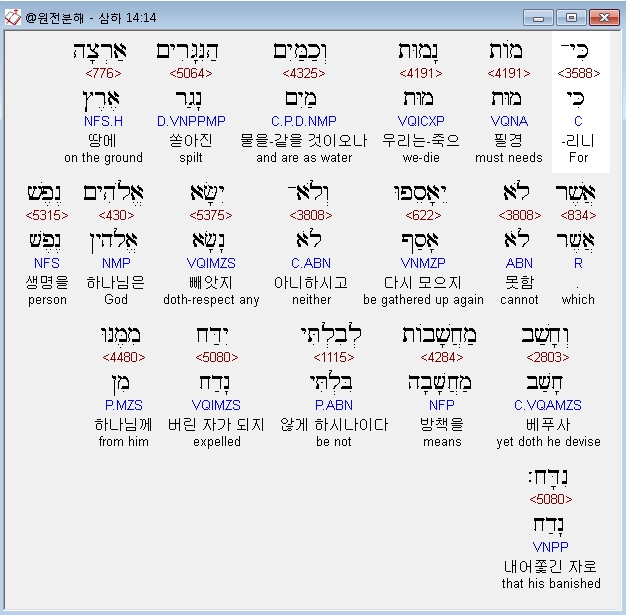Click Strong's number <4284>

442,357
